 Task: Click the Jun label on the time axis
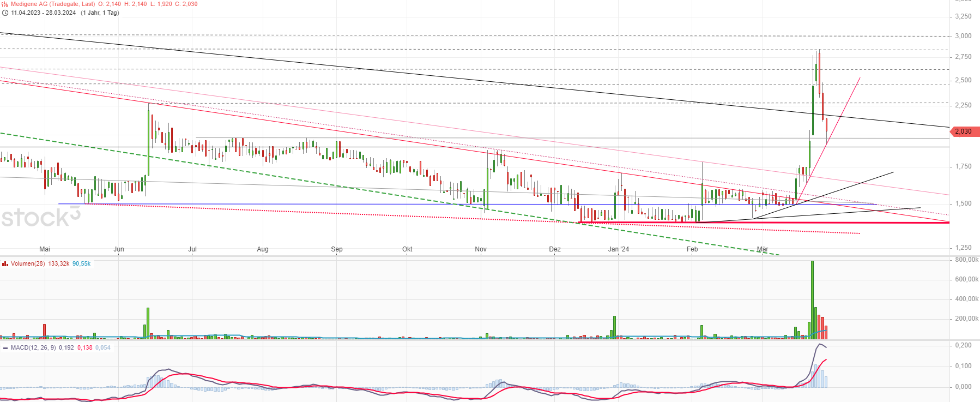[119, 249]
